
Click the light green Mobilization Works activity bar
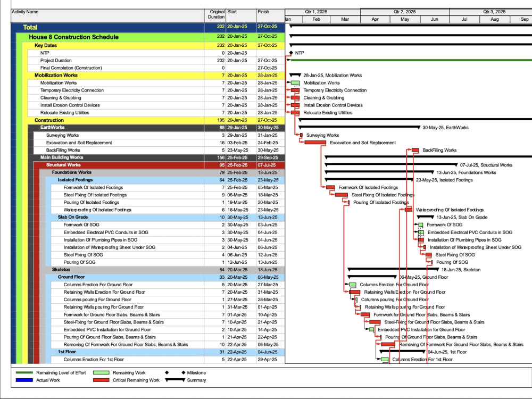(295, 83)
